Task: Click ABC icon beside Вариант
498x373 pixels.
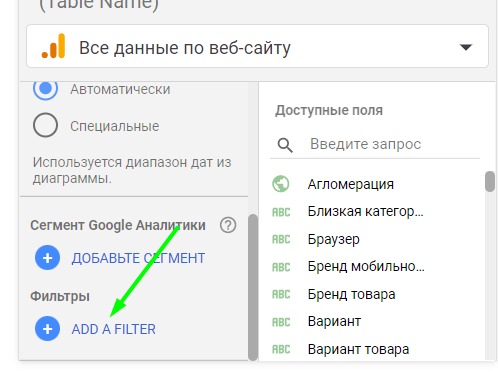Action: [x=281, y=322]
